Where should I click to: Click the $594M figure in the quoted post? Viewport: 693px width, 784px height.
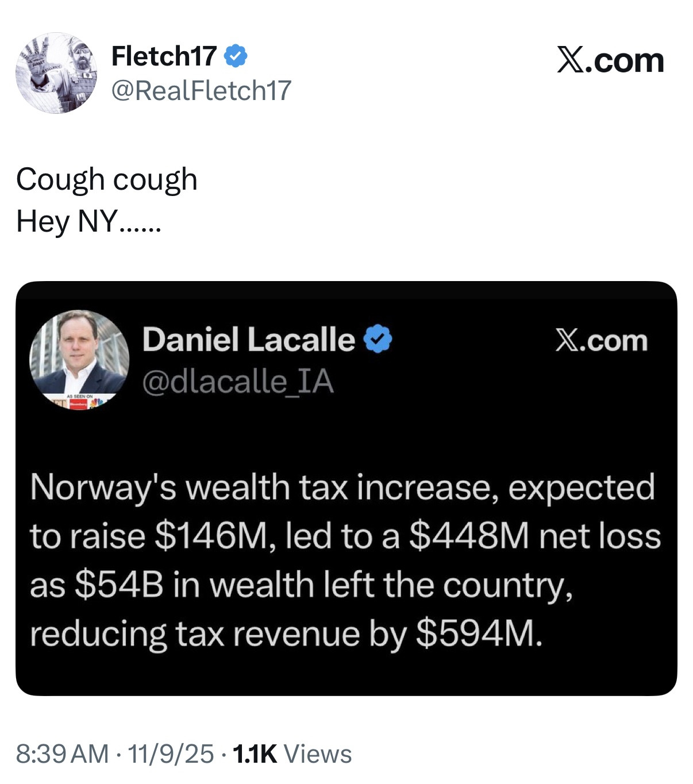point(478,634)
